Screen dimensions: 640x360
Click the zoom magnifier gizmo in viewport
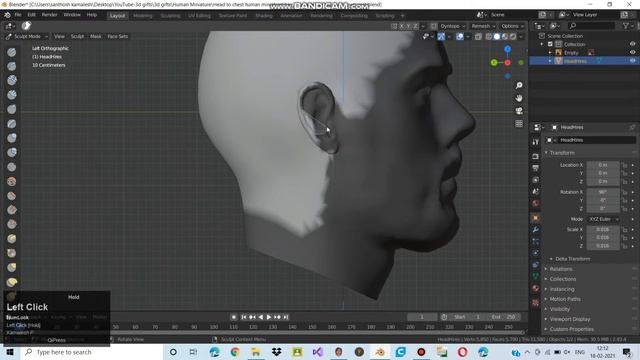(x=519, y=85)
